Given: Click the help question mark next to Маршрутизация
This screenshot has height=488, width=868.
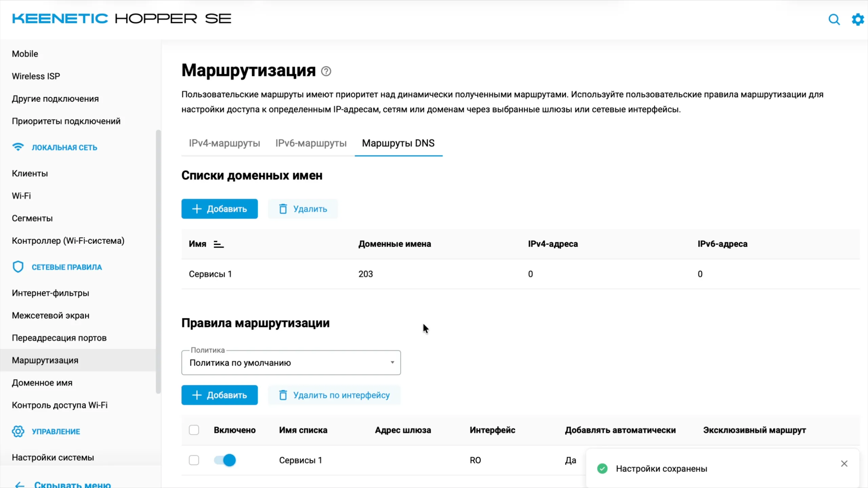Looking at the screenshot, I should click(326, 71).
